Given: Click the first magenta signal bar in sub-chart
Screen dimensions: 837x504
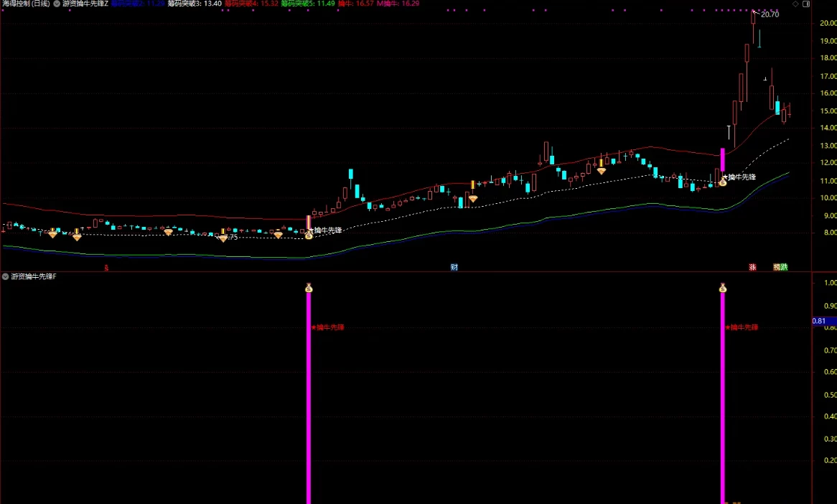Looking at the screenshot, I should click(309, 398).
